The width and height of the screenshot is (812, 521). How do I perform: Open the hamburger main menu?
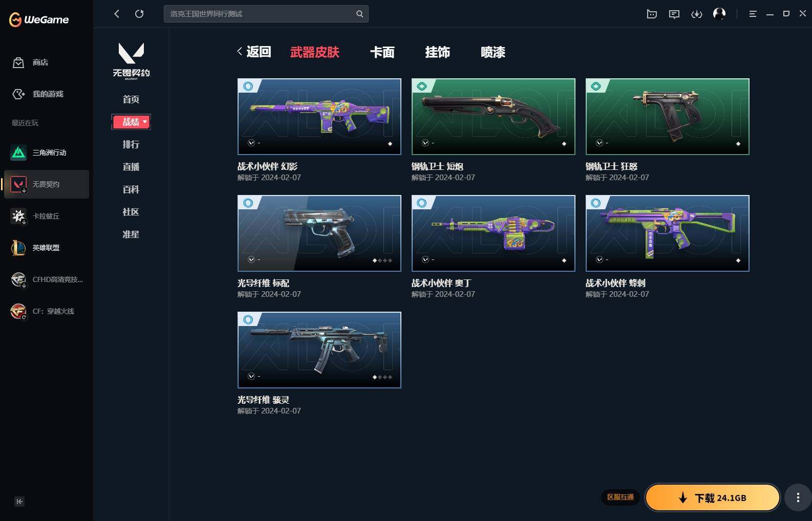click(x=753, y=14)
